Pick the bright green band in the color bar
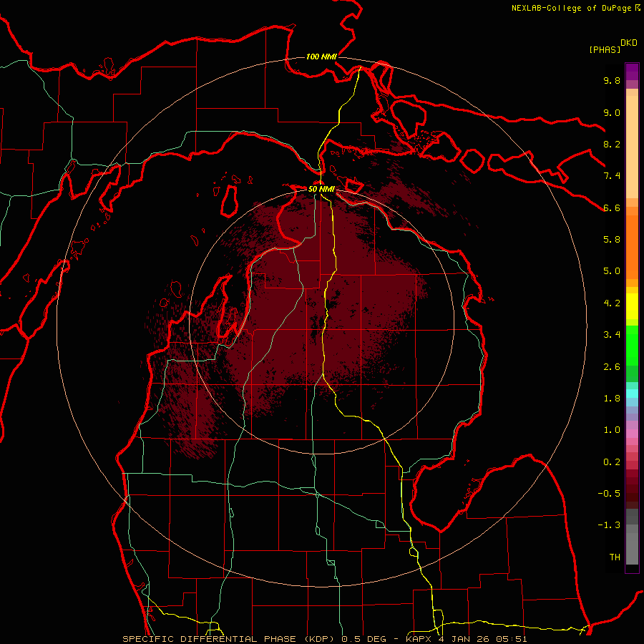This screenshot has width=644, height=644. [x=632, y=346]
